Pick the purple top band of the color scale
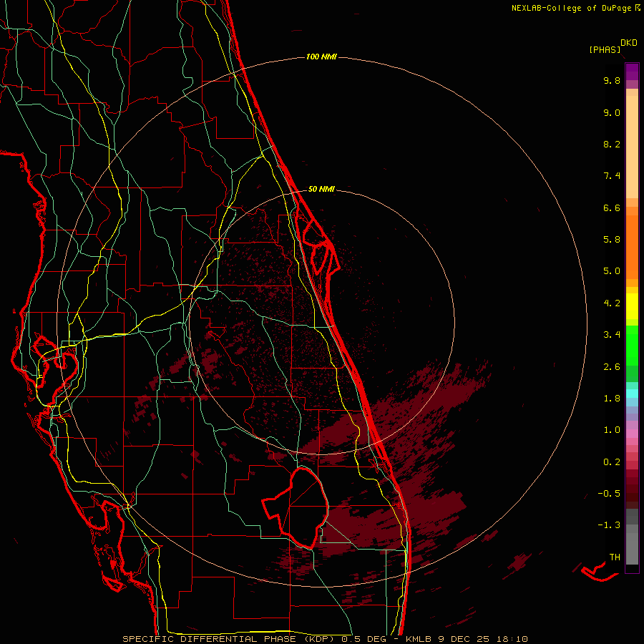 tap(632, 72)
